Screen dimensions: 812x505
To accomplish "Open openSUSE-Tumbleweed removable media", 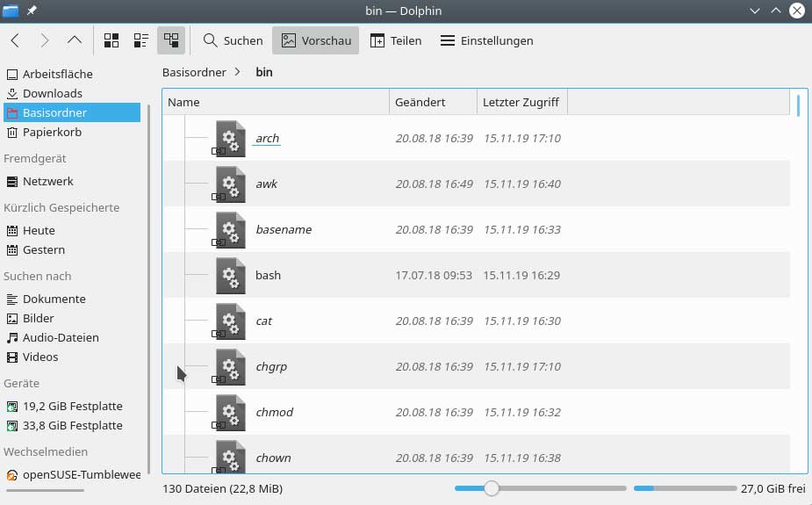I will [x=72, y=474].
